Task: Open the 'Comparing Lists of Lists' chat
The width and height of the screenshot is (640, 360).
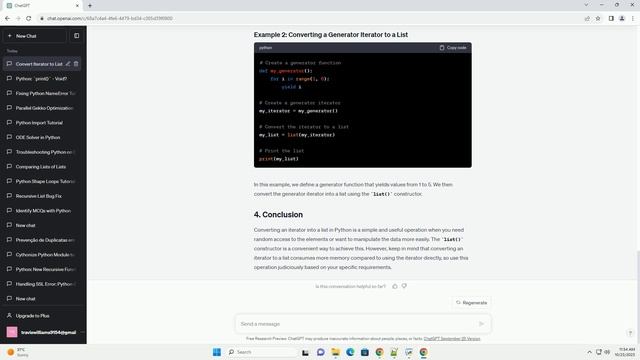Action: coord(42,167)
